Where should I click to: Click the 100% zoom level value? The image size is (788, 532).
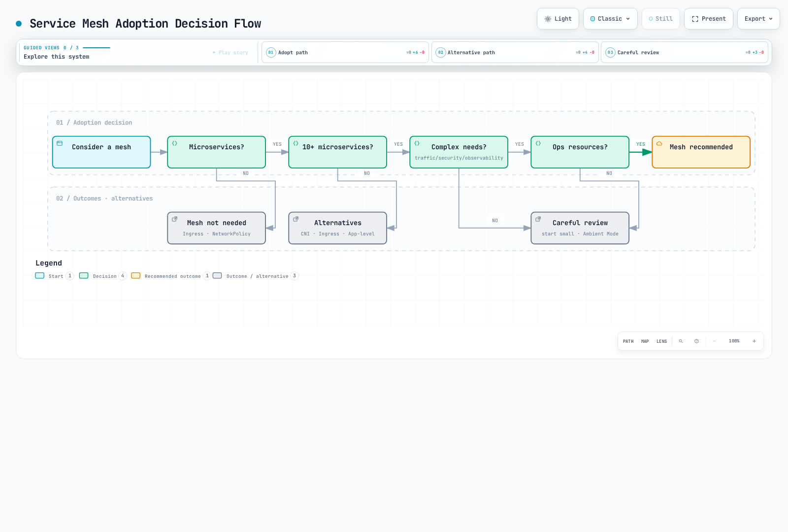point(734,341)
